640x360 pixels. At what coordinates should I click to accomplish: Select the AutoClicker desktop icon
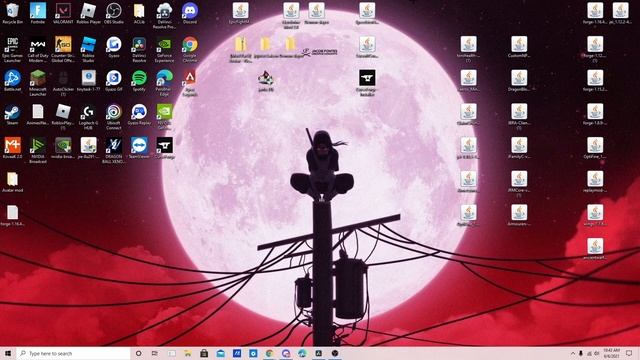coord(63,83)
